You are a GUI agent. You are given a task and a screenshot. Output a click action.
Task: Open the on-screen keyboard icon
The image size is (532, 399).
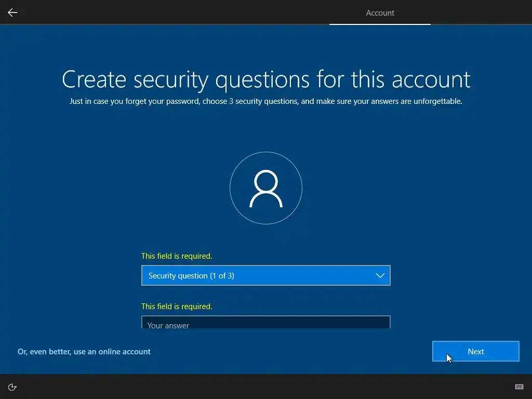click(519, 387)
